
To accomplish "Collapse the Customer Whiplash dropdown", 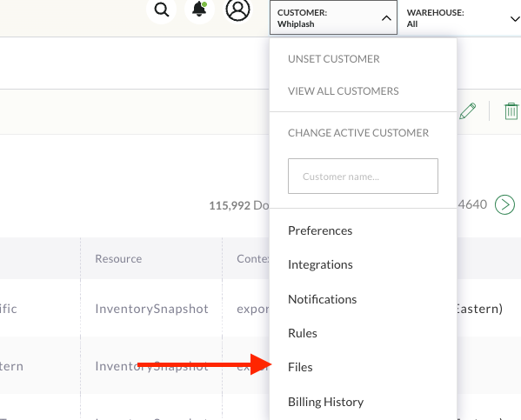I will 333,17.
